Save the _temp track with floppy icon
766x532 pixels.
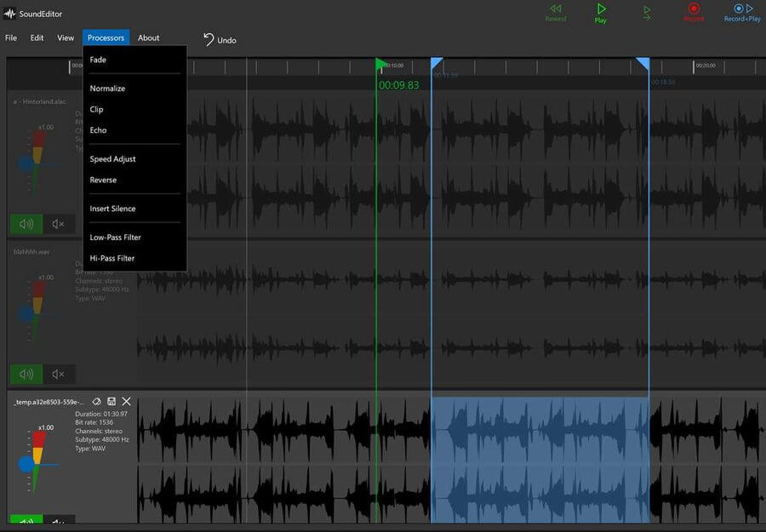coord(111,402)
